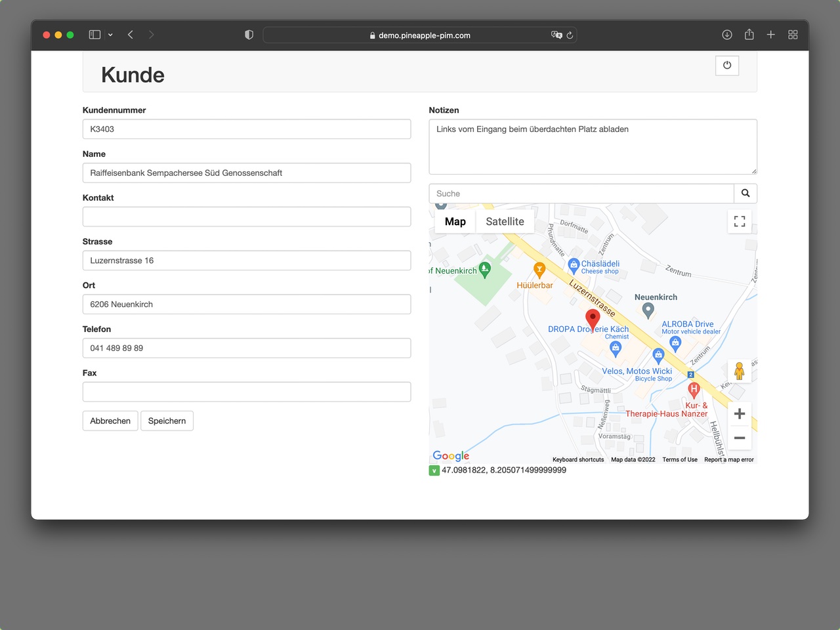This screenshot has width=840, height=630.
Task: Open Safari downloads
Action: pyautogui.click(x=727, y=35)
